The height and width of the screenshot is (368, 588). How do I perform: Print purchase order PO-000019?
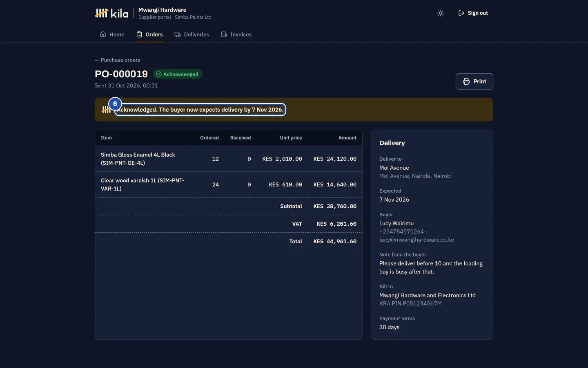point(474,81)
